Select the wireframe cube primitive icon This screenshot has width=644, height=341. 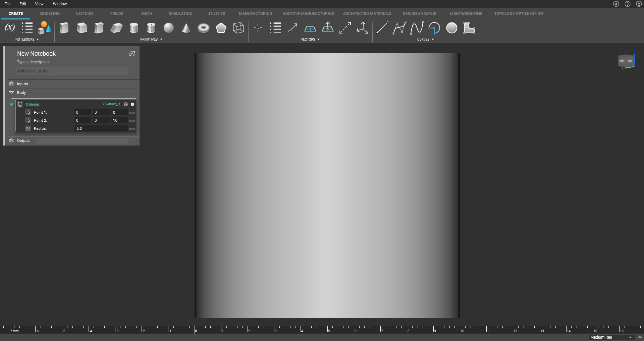(238, 28)
